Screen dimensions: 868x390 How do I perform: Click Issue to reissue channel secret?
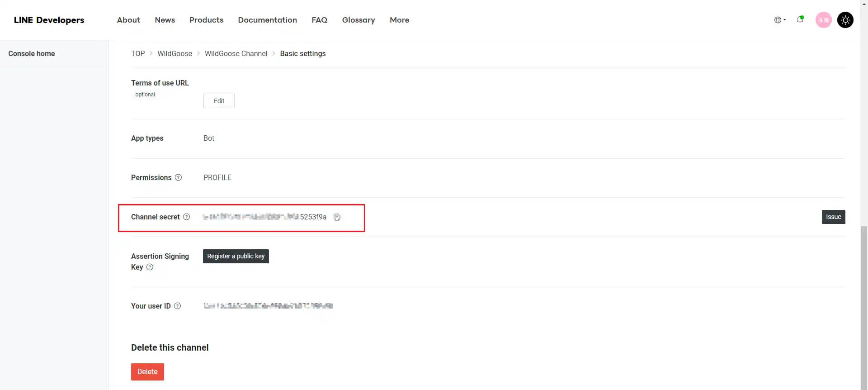tap(833, 217)
